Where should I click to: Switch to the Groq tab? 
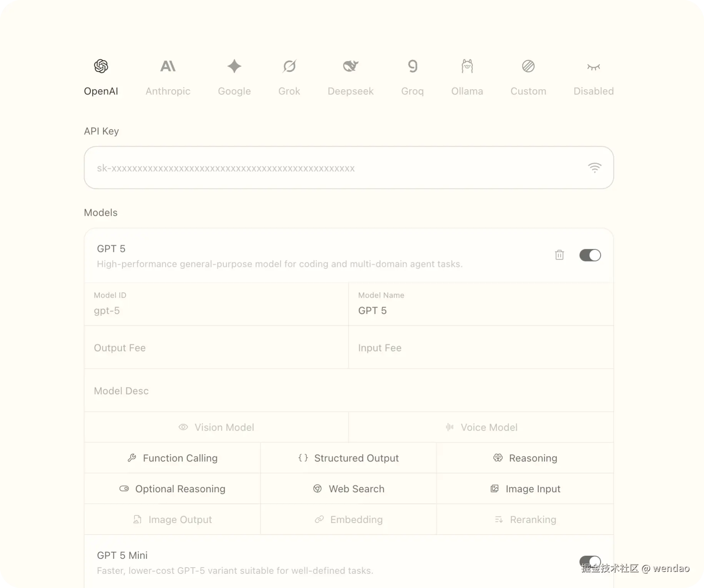[x=412, y=77]
